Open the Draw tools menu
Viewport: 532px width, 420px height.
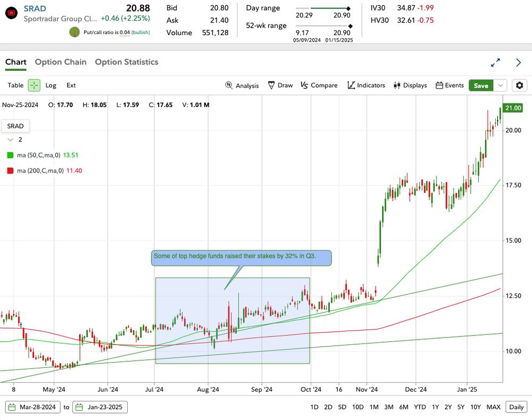tap(280, 85)
